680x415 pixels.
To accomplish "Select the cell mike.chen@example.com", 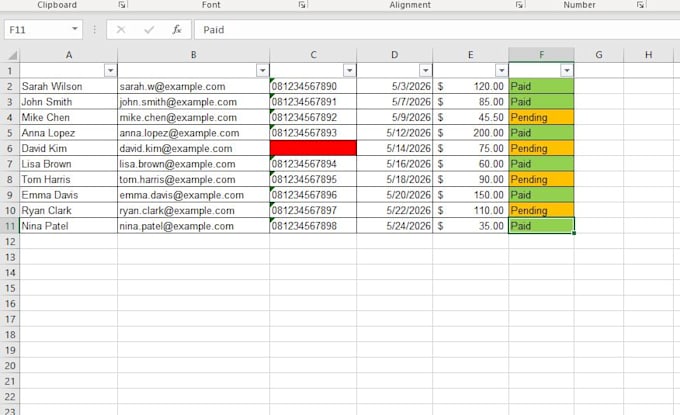I will [x=193, y=117].
